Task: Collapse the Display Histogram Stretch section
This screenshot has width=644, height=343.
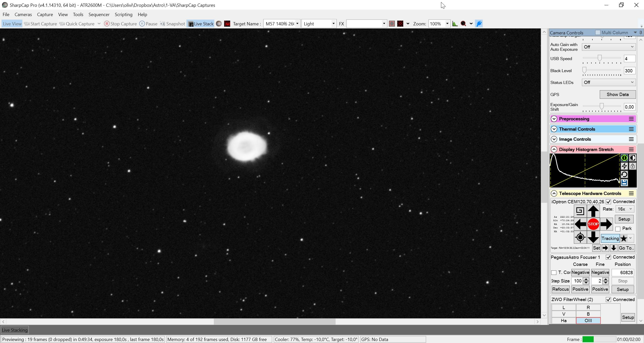Action: (x=554, y=150)
